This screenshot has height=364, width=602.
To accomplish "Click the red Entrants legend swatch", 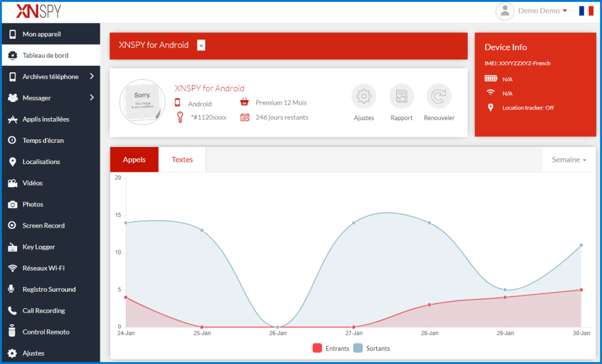I will click(x=317, y=348).
